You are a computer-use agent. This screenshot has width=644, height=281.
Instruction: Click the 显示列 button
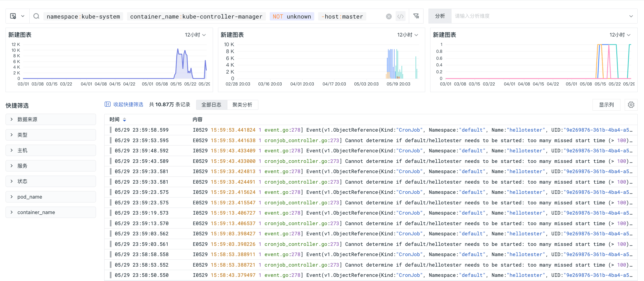point(606,105)
